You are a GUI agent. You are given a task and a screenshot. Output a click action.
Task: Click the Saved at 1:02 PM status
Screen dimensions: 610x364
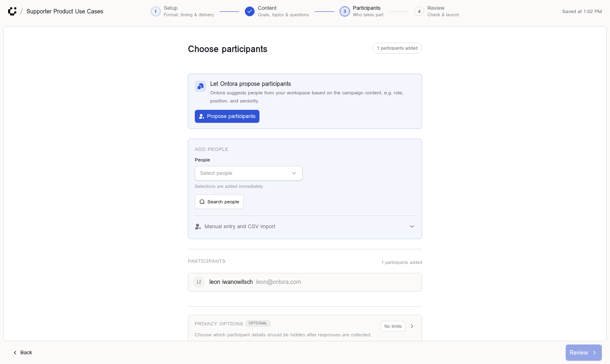click(582, 11)
